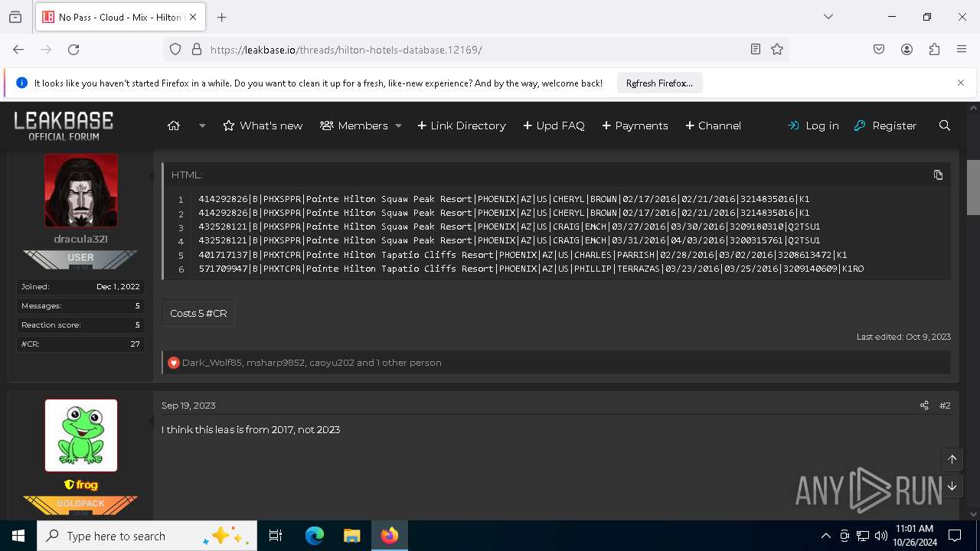Go back to previous page
The height and width of the screenshot is (551, 980).
click(x=18, y=49)
